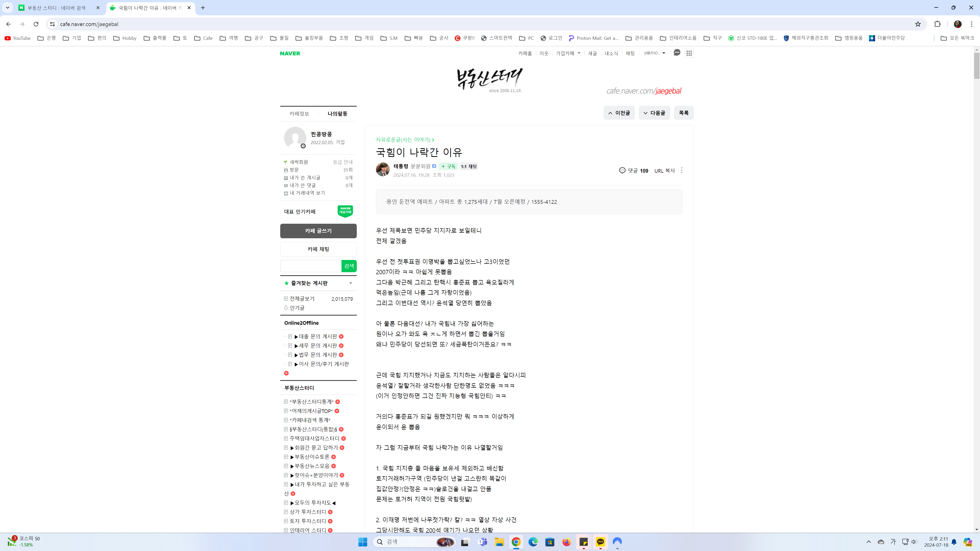The height and width of the screenshot is (551, 980).
Task: Toggle the 구독 subscribe button
Action: [x=448, y=166]
